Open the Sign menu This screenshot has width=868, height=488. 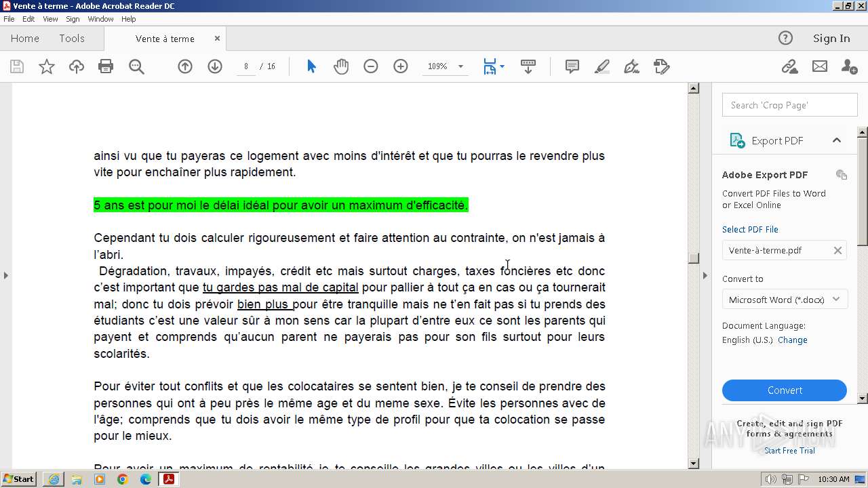(x=73, y=19)
